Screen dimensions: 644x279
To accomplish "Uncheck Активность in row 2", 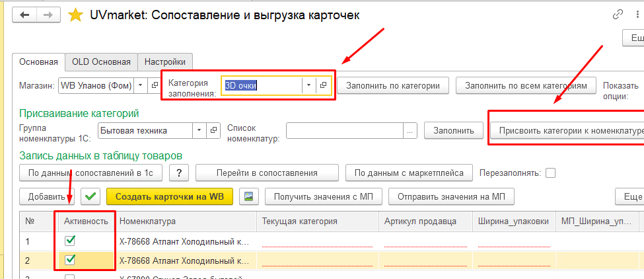I will point(70,259).
